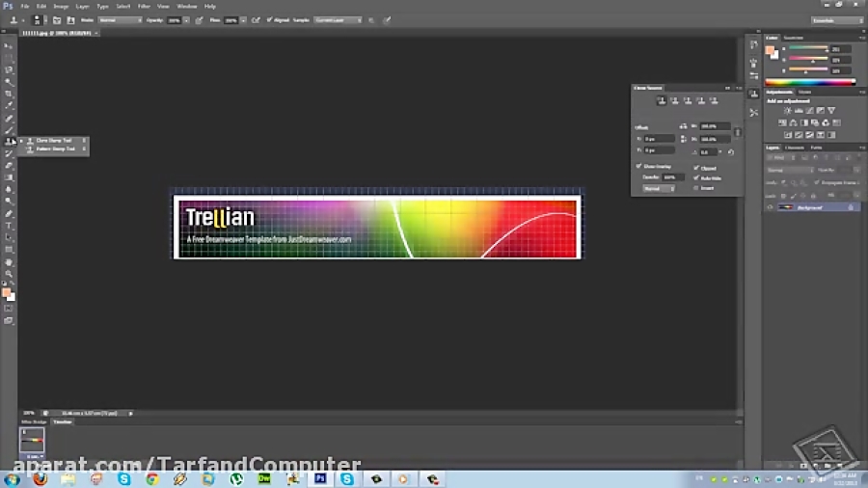The height and width of the screenshot is (488, 868).
Task: Open the tool preset picker arrow
Action: [x=23, y=20]
